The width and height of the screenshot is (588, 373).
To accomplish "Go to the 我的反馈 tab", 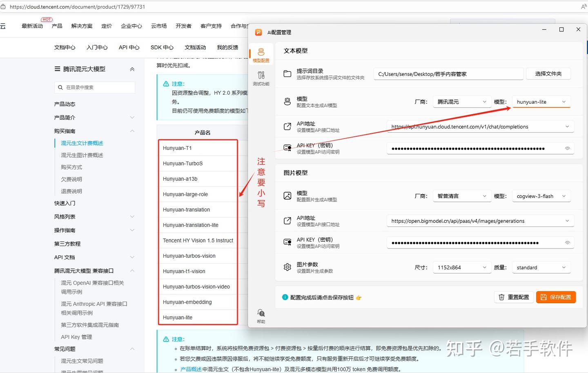I will coord(227,47).
